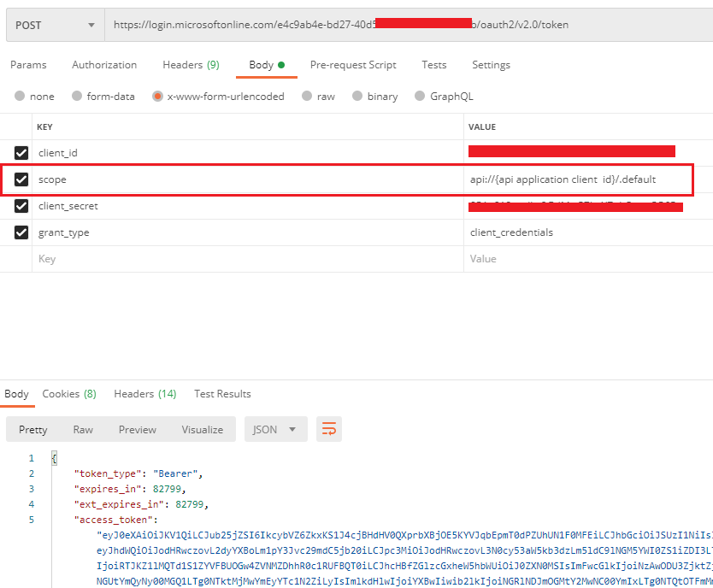Open the Pre-request Script tab

353,65
